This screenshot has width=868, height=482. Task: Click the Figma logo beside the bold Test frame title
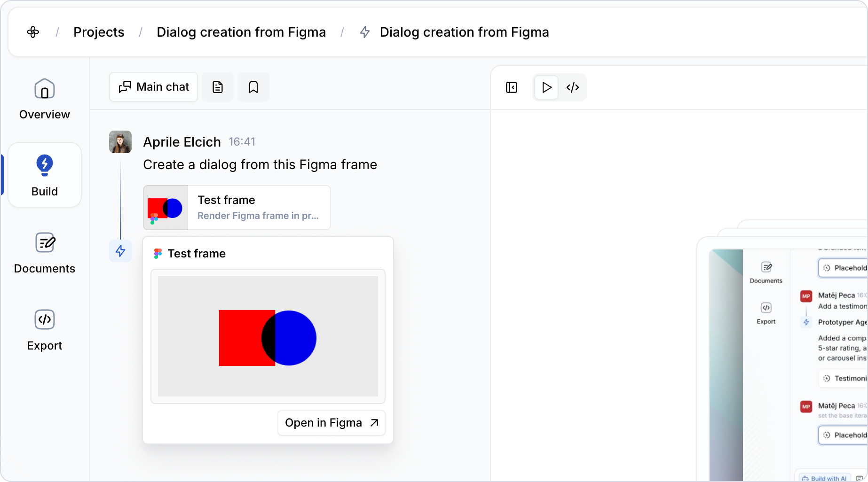158,254
